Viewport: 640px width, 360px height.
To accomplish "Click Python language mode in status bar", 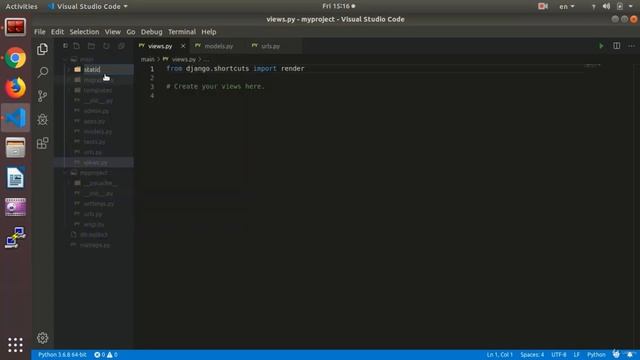I will click(596, 355).
